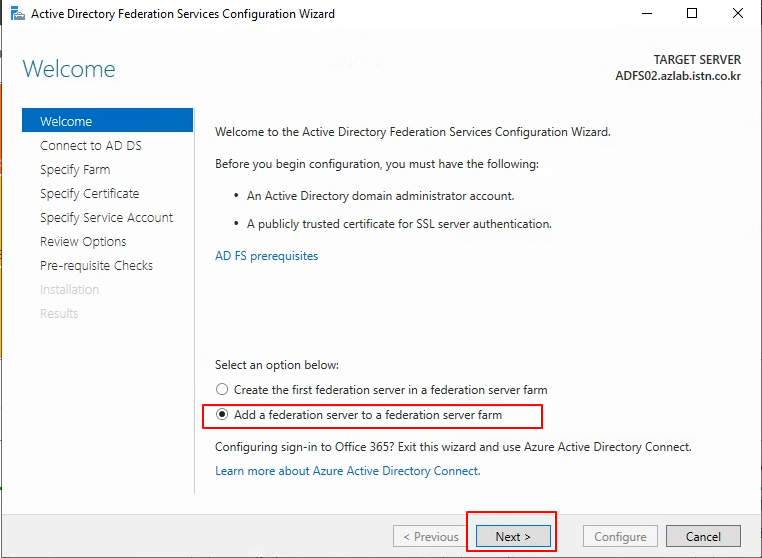The height and width of the screenshot is (558, 762).
Task: Click 'A publicly trusted certificate for SSL' text
Action: 399,224
